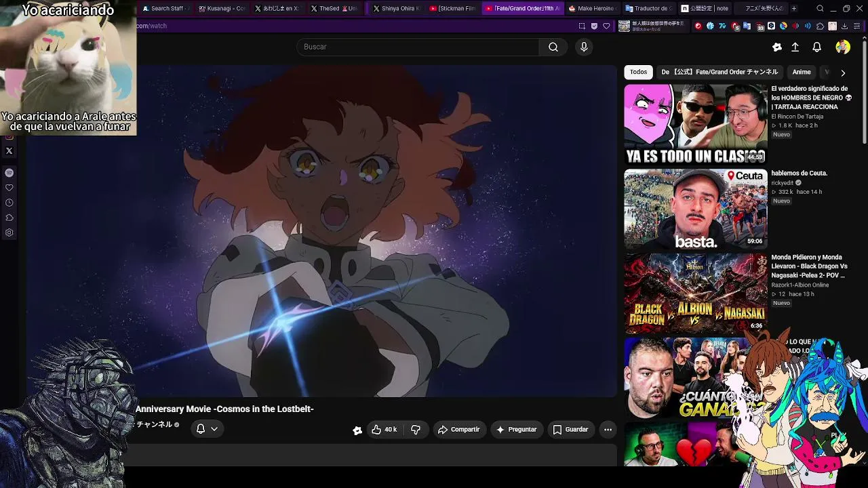Open 'Monda Pidieron y Monda Llevaron' video title
Screen dimensions: 868x488
(x=810, y=266)
